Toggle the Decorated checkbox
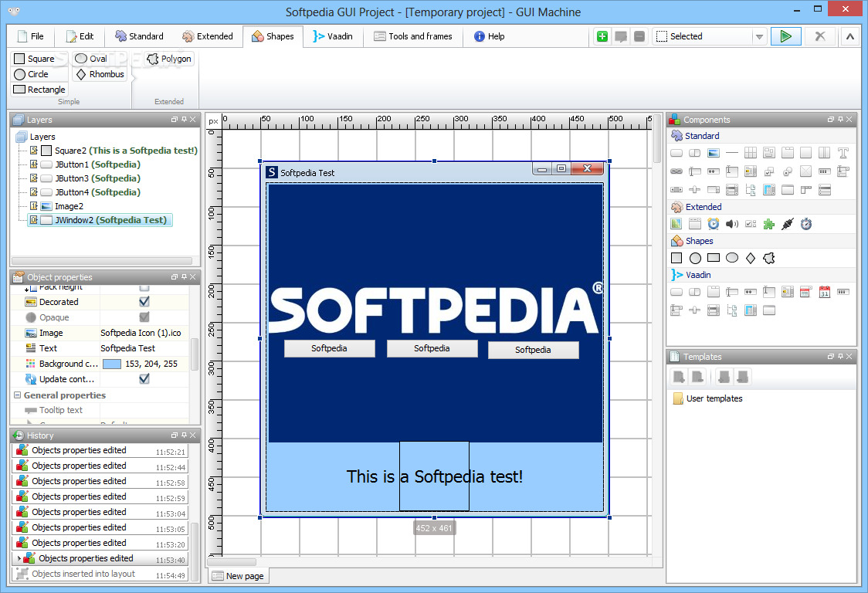Viewport: 868px width, 593px height. pos(144,302)
